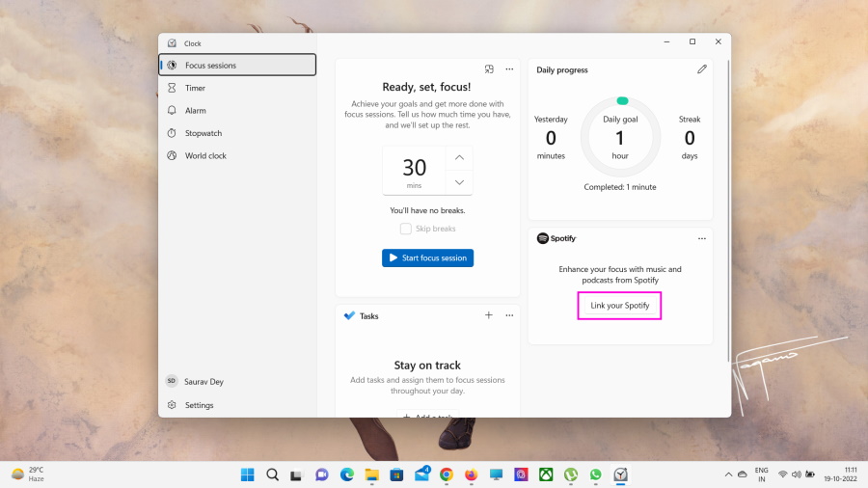Click the Windows Start button
Screen dimensions: 868x488
248,474
